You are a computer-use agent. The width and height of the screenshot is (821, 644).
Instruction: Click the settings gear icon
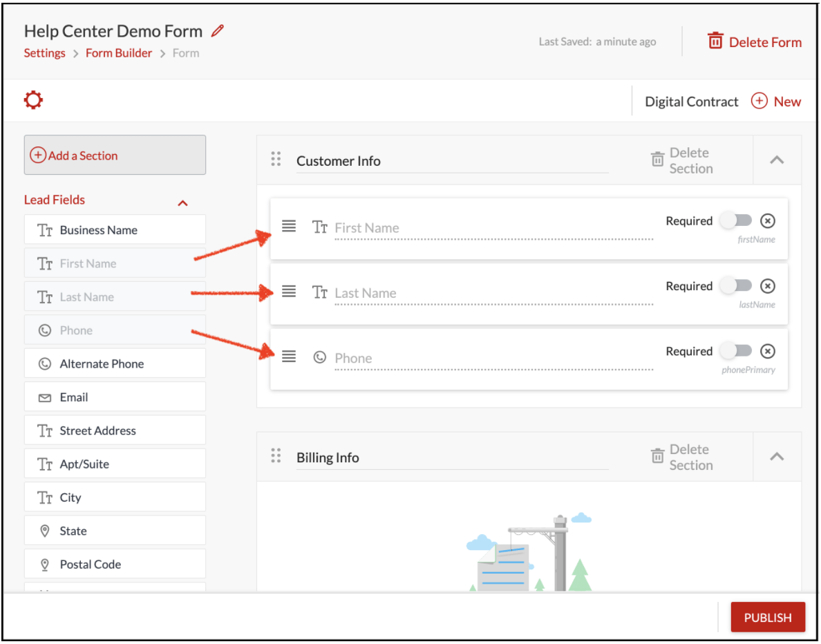coord(32,100)
